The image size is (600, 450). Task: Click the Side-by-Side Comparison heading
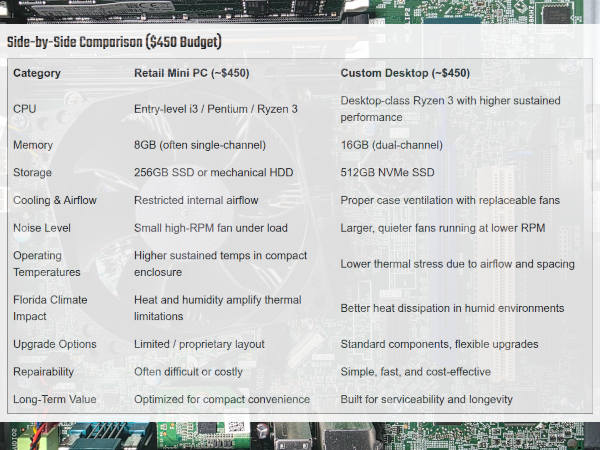114,42
